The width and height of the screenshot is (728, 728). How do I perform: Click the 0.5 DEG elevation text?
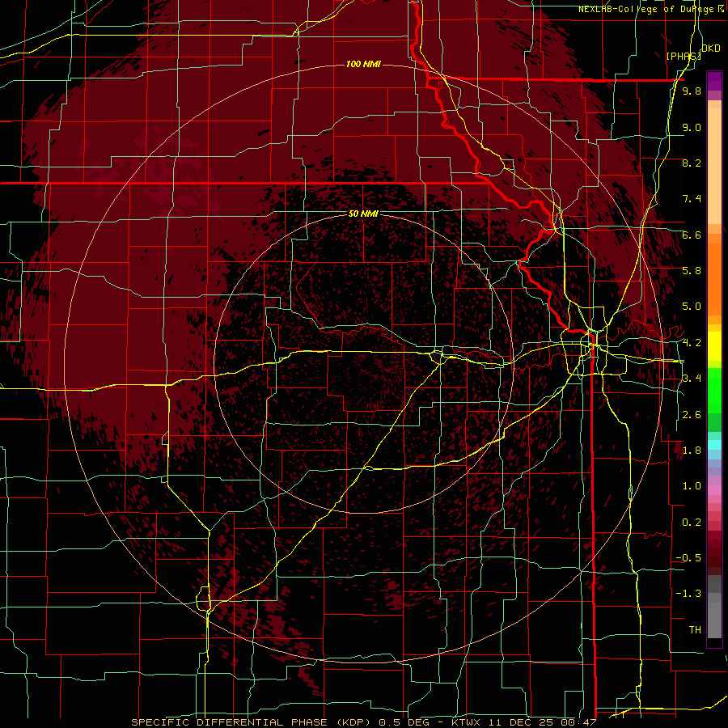coord(402,722)
